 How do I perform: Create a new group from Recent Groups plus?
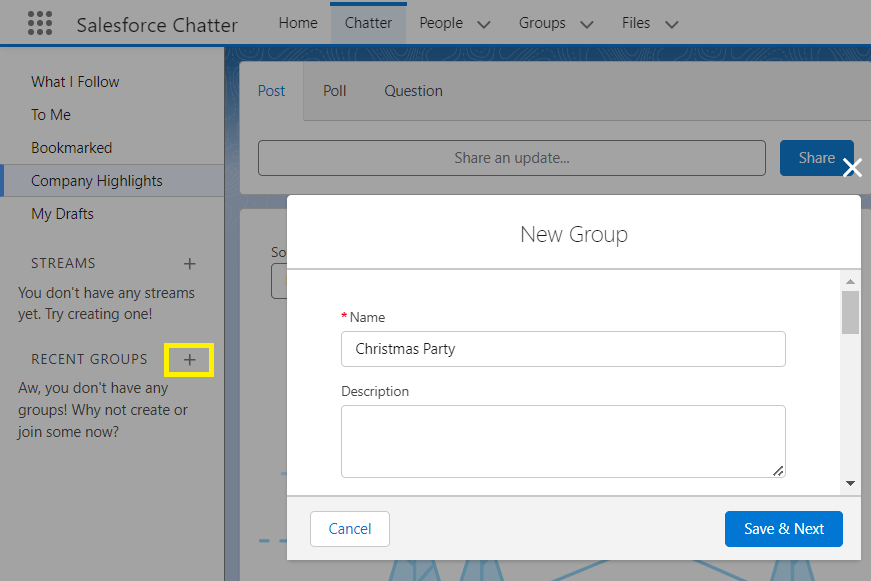pos(189,360)
